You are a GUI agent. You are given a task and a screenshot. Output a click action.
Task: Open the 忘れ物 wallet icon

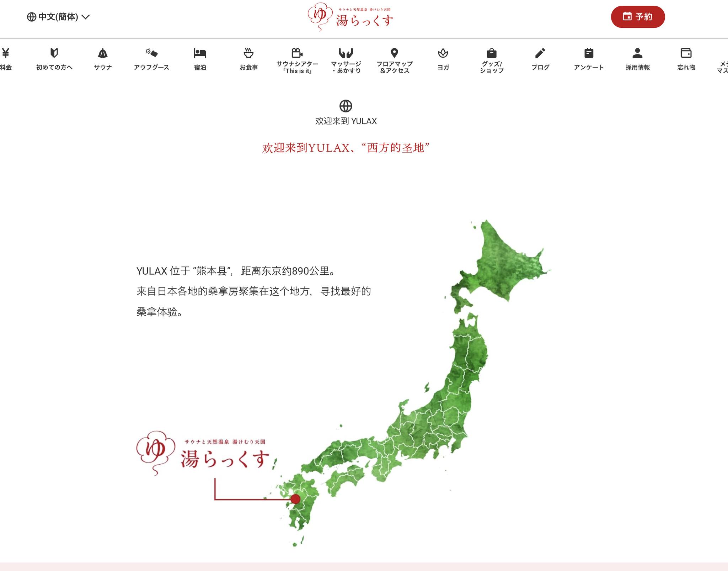click(x=686, y=53)
